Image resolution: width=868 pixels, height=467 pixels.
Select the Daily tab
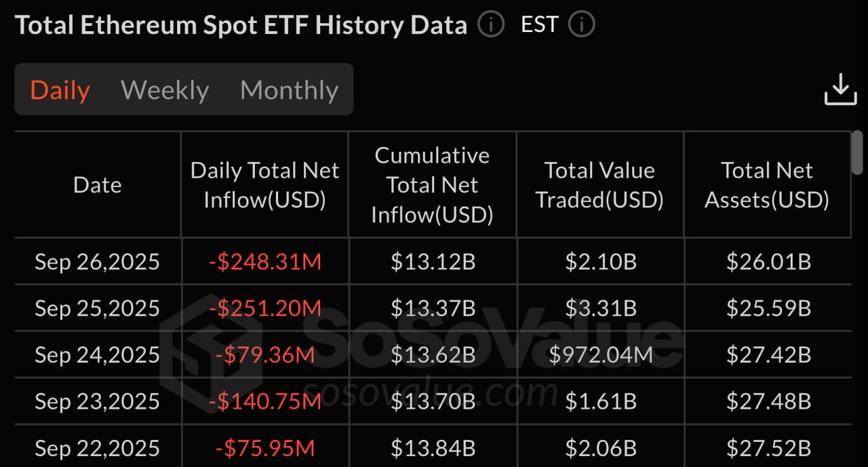pos(60,90)
